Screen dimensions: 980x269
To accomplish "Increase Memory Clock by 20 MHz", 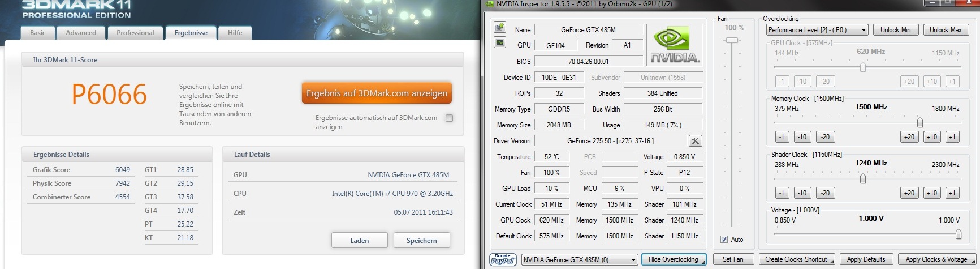I will tap(909, 137).
